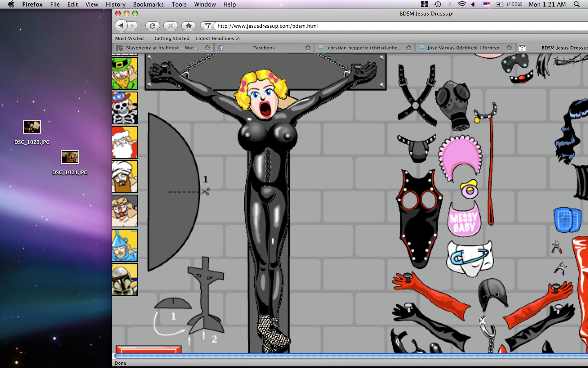Click the browser Forward button

coord(132,26)
